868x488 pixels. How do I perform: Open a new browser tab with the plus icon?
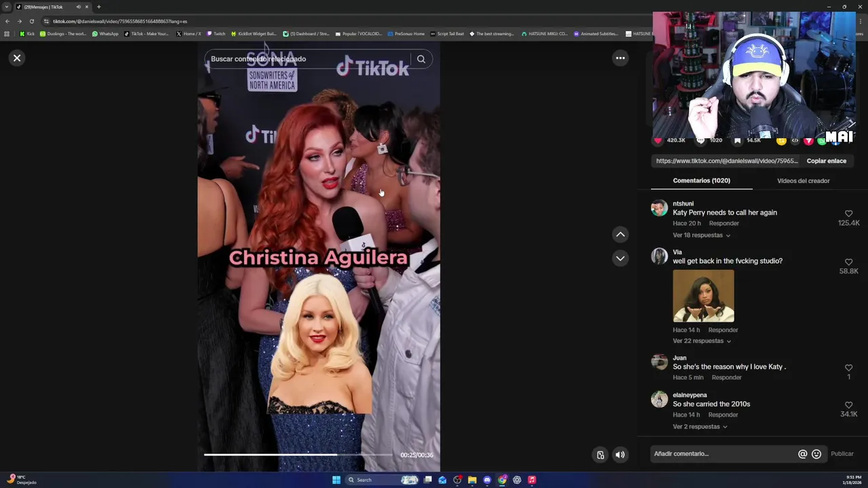coord(99,7)
